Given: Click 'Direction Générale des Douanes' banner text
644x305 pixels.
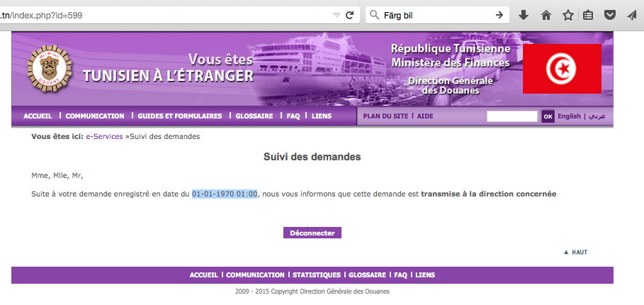Looking at the screenshot, I should tap(450, 86).
